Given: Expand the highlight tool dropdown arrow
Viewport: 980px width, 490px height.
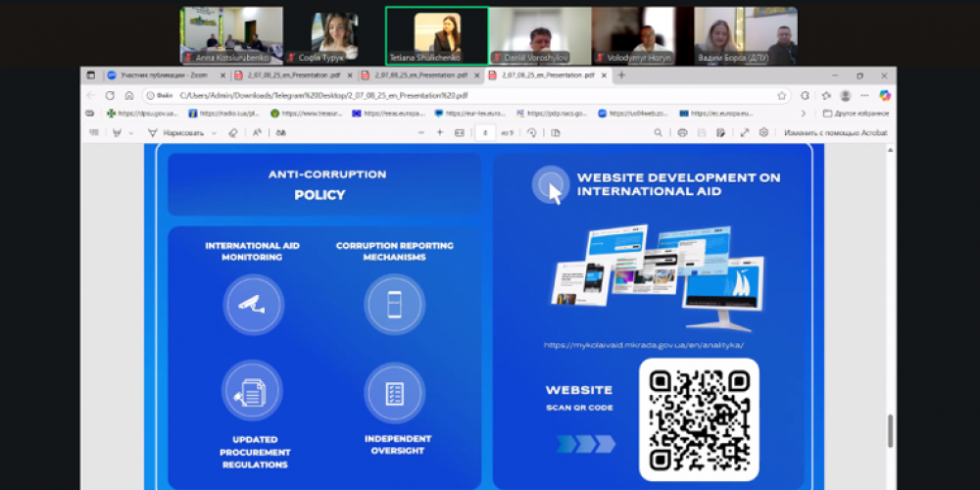Looking at the screenshot, I should (131, 132).
